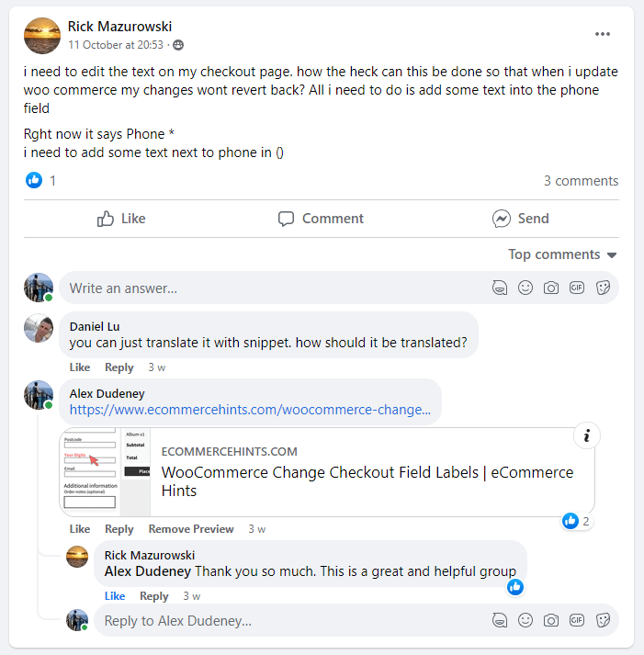Expand the Top comments sort dropdown
This screenshot has height=655, width=644.
click(x=562, y=254)
